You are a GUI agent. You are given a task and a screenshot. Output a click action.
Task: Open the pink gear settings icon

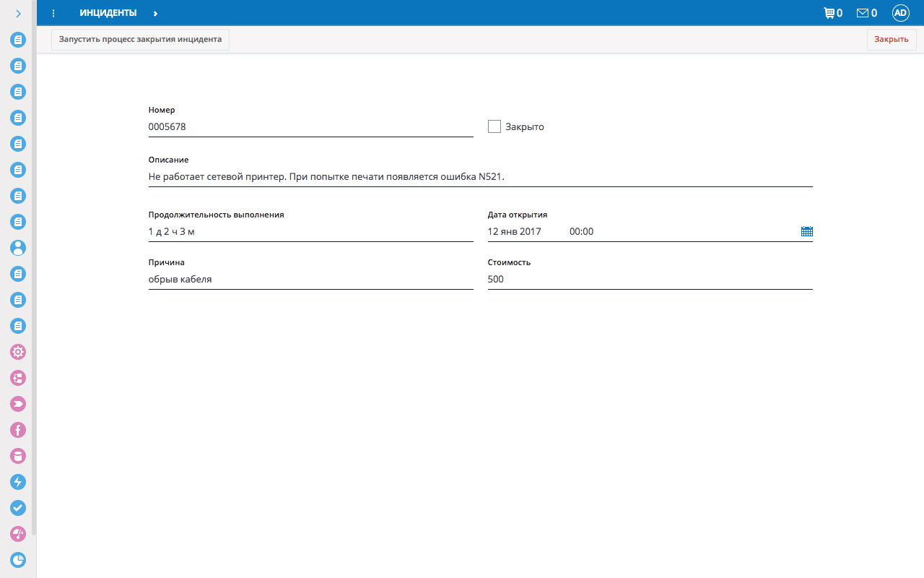[x=18, y=352]
